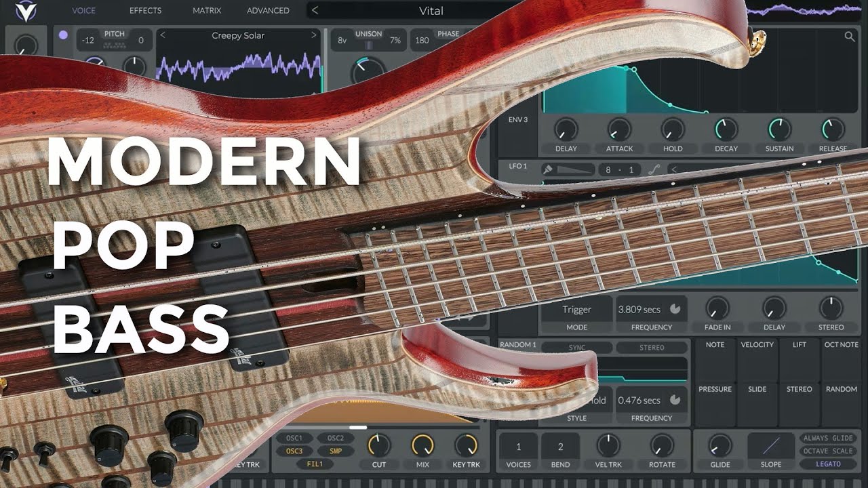Viewport: 868px width, 488px height.
Task: Click LFO frequency tempo-sync pie icon beside 3.809 secs
Action: pyautogui.click(x=675, y=309)
